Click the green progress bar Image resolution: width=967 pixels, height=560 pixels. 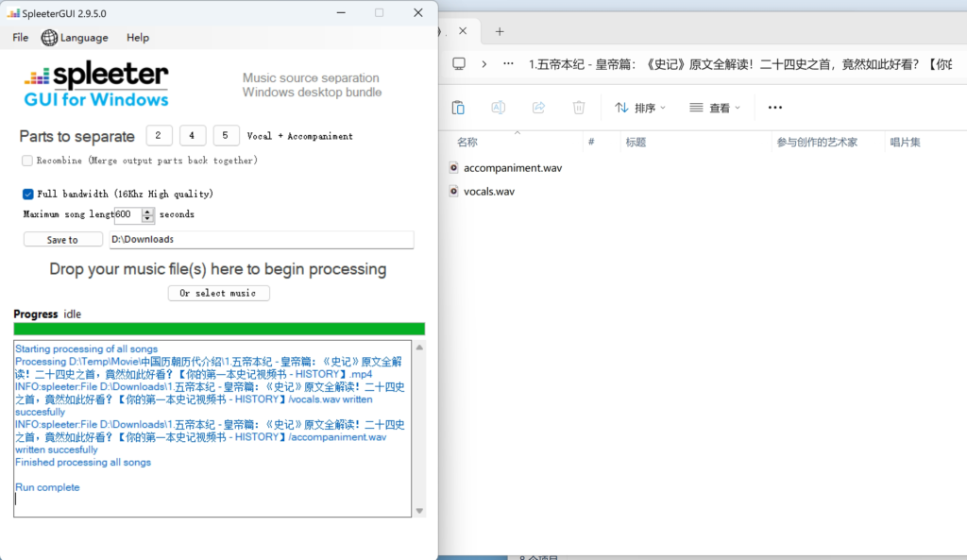click(219, 329)
